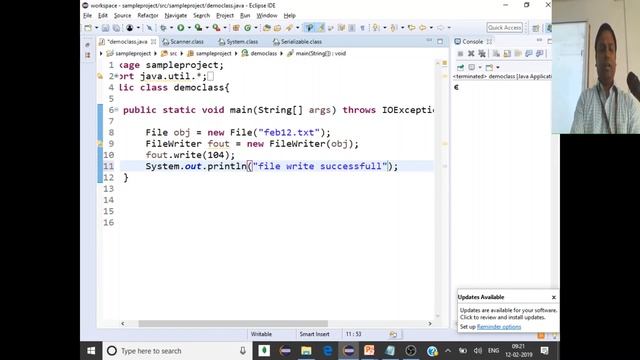The image size is (640, 360).
Task: Click the External Tools run icon
Action: [x=216, y=28]
